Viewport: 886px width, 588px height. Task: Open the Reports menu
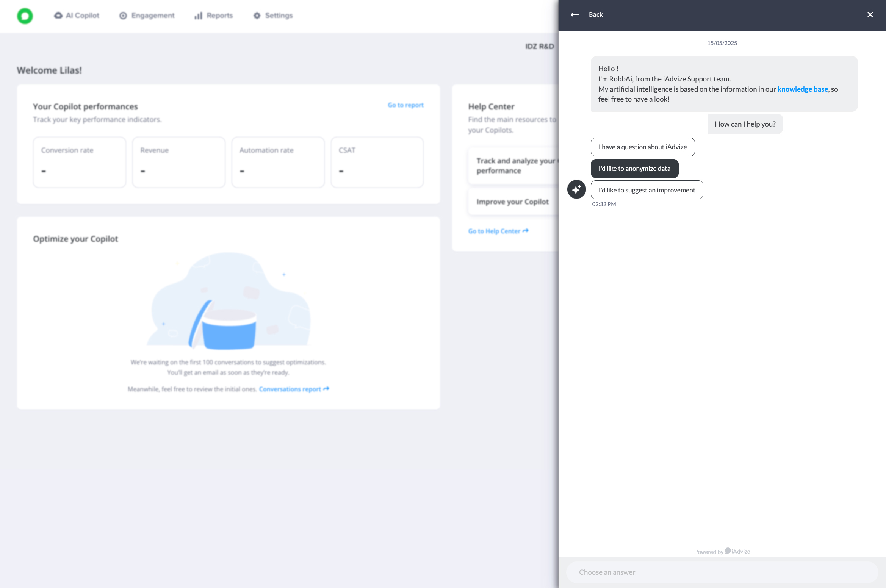click(214, 16)
